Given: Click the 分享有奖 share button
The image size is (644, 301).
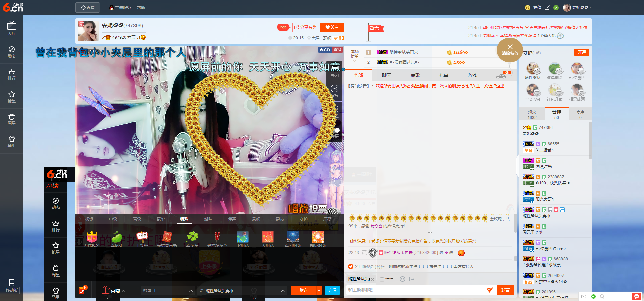Looking at the screenshot, I should pos(305,27).
